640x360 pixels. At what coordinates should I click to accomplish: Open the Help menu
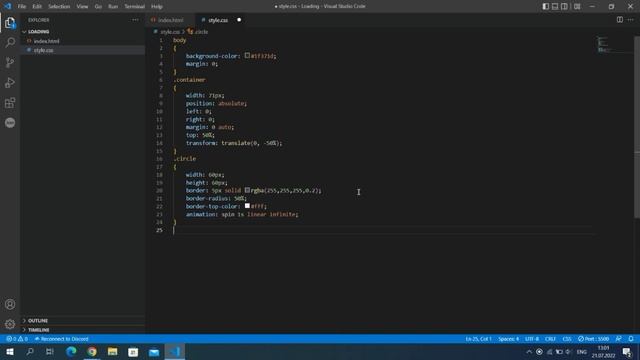157,7
